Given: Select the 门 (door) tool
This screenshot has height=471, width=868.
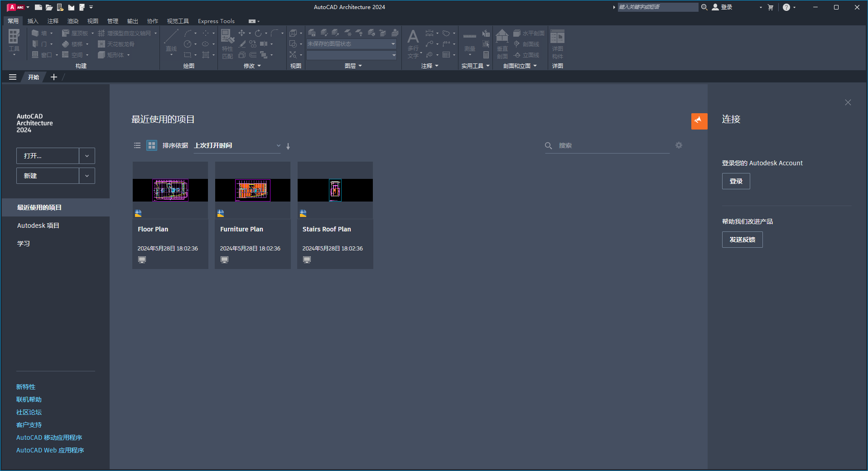Looking at the screenshot, I should (x=40, y=43).
